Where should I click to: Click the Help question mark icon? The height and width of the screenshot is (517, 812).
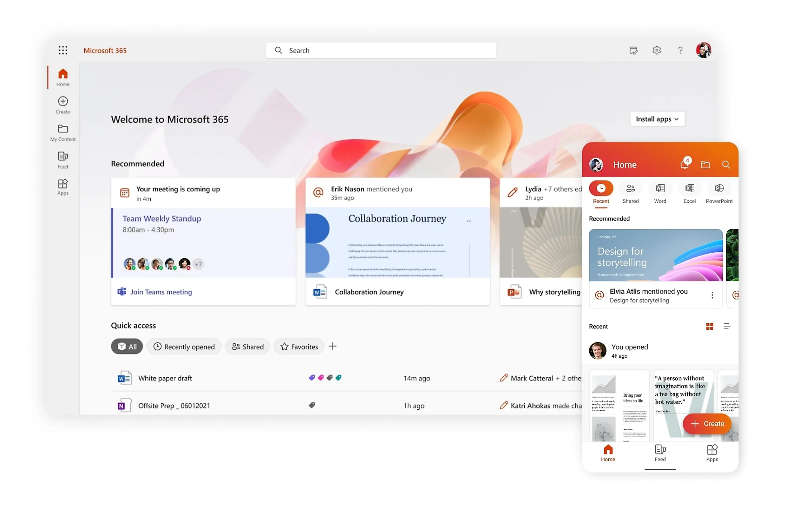(680, 50)
